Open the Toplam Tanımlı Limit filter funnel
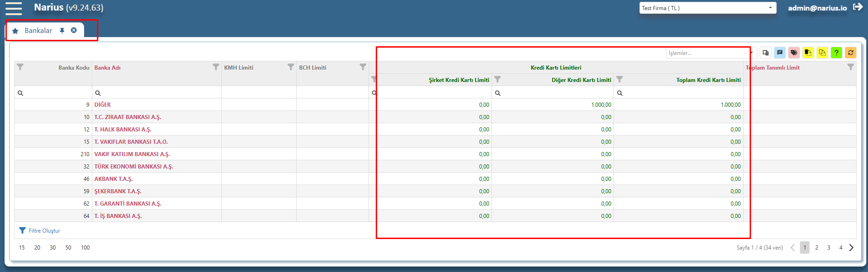The image size is (868, 272). (851, 67)
